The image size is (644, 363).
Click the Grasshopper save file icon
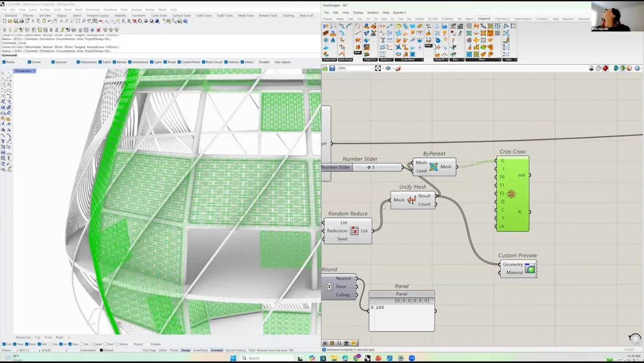pos(332,69)
